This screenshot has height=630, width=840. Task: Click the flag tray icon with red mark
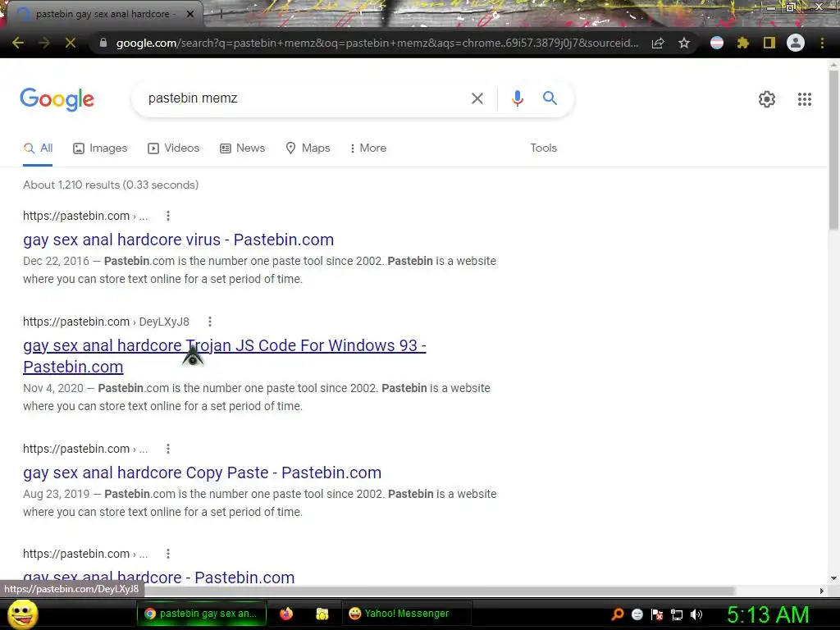[657, 614]
